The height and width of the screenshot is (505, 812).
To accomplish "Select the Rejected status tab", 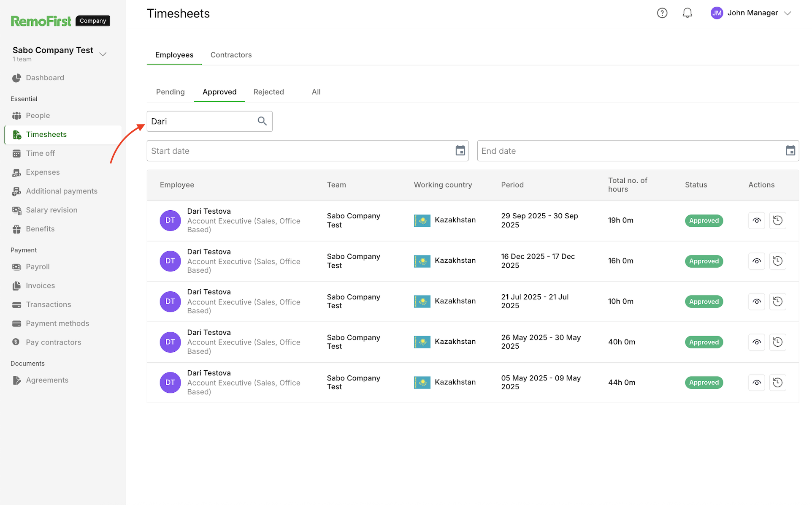I will [x=268, y=92].
